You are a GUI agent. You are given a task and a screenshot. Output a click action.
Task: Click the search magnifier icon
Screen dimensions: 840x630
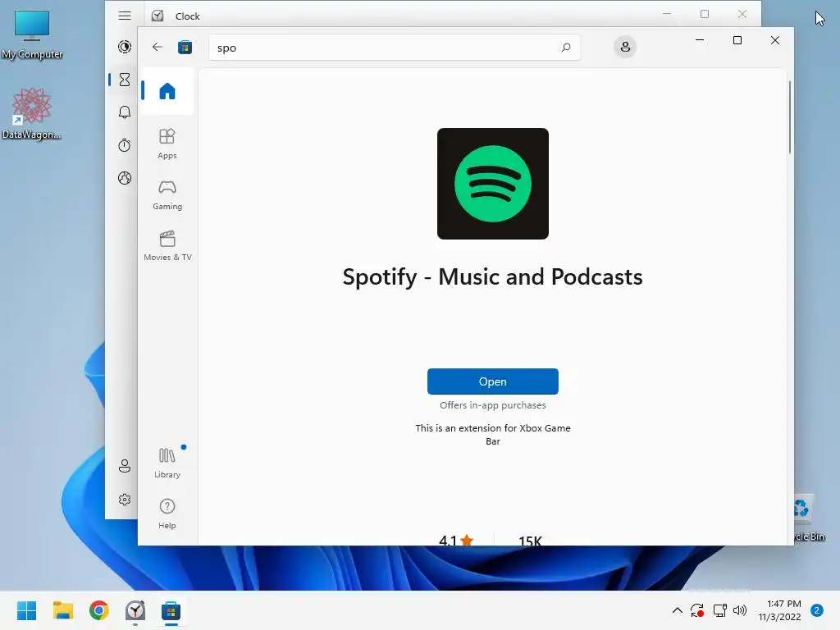566,47
